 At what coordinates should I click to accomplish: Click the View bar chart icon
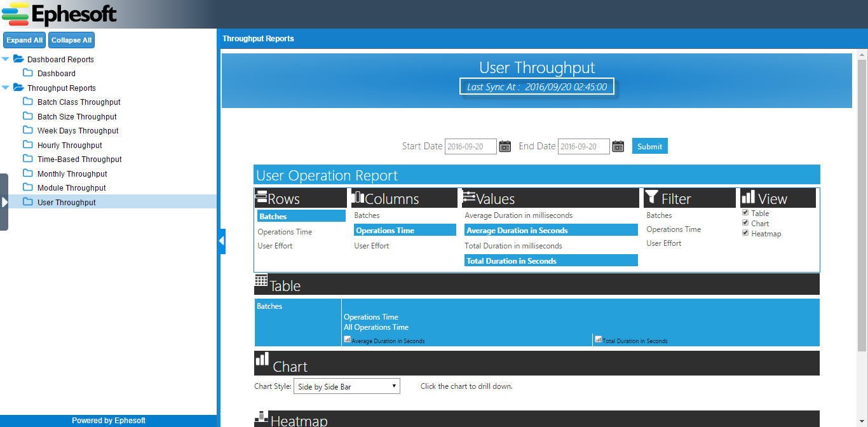click(x=749, y=196)
